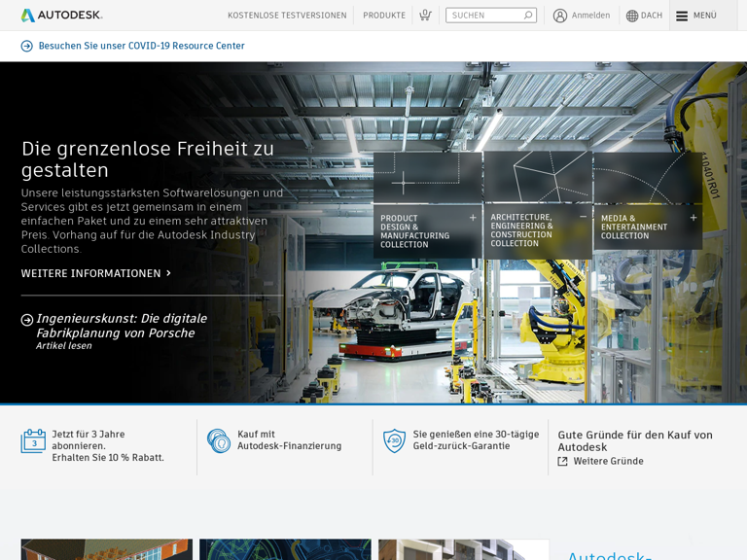Click Artikel lesen link

(x=64, y=346)
